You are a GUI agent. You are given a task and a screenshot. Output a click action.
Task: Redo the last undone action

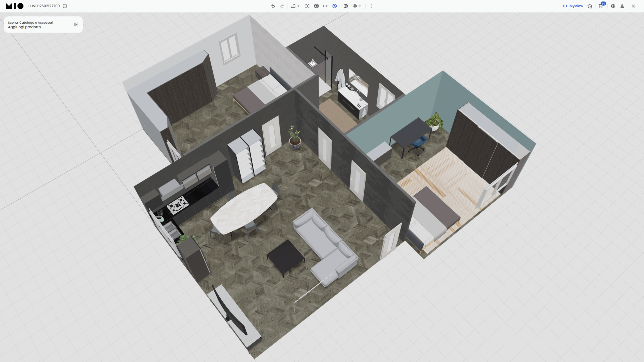tap(282, 6)
